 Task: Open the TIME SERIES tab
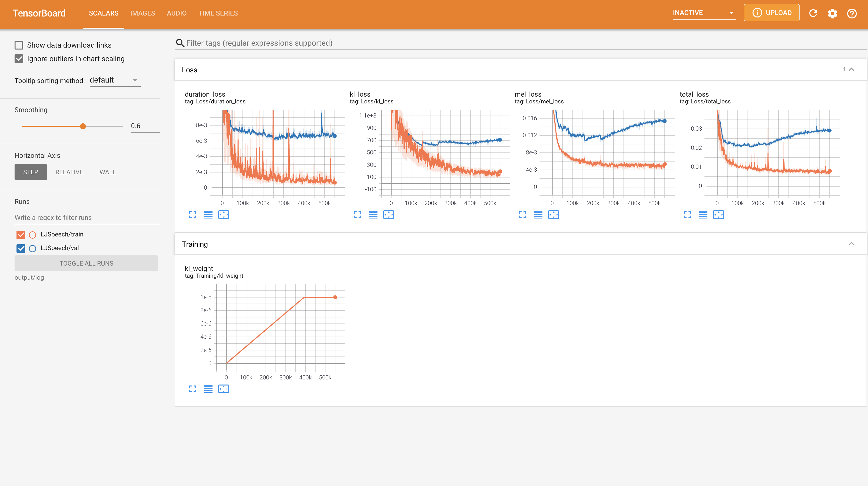[x=218, y=13]
